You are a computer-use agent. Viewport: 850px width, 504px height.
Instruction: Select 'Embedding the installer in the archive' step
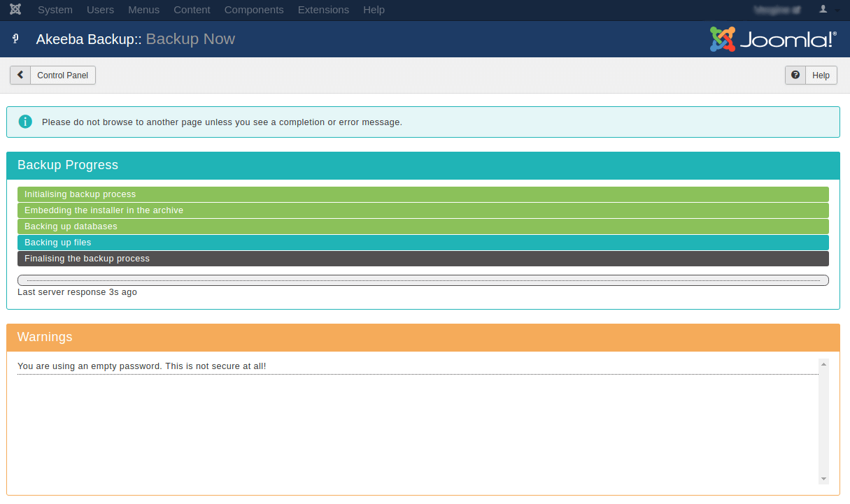click(423, 210)
